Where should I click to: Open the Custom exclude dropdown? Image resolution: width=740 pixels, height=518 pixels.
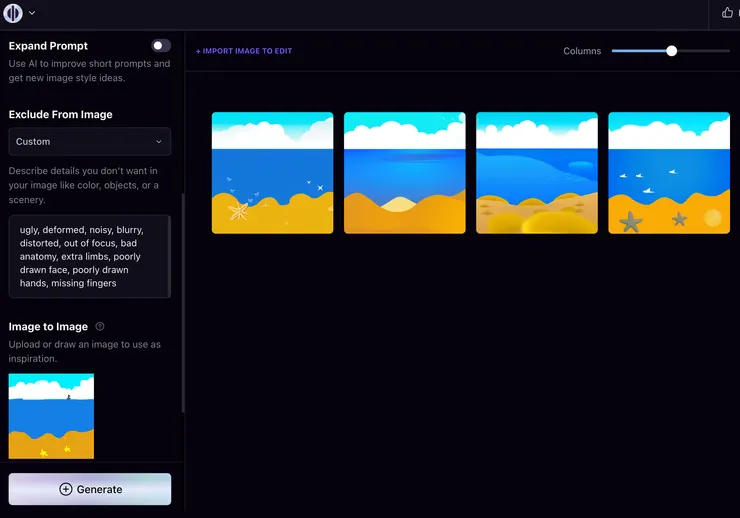(90, 142)
